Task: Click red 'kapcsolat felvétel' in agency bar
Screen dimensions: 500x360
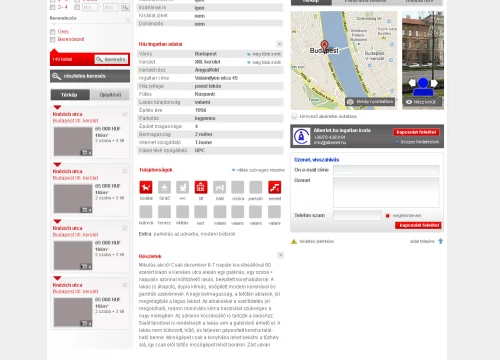Action: tap(416, 132)
